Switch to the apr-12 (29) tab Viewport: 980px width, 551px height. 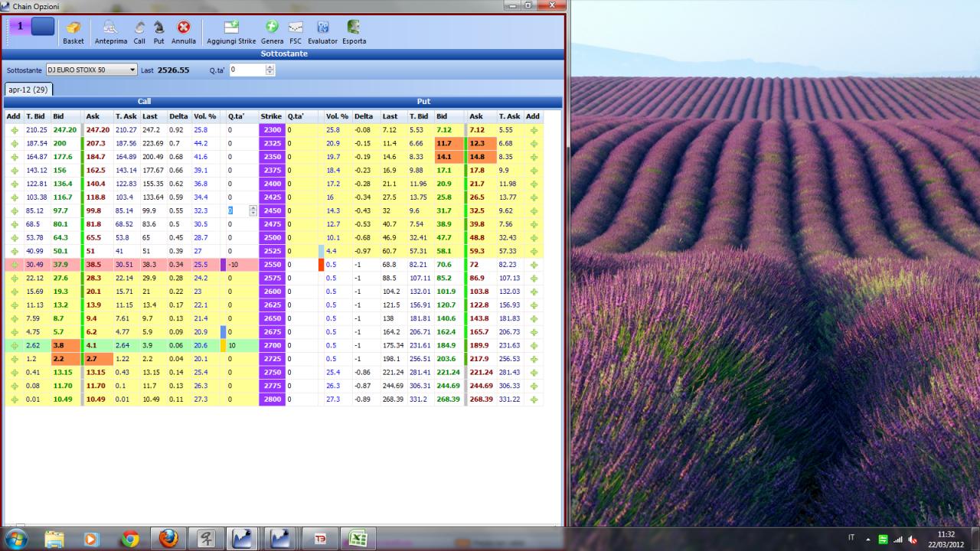[x=28, y=90]
